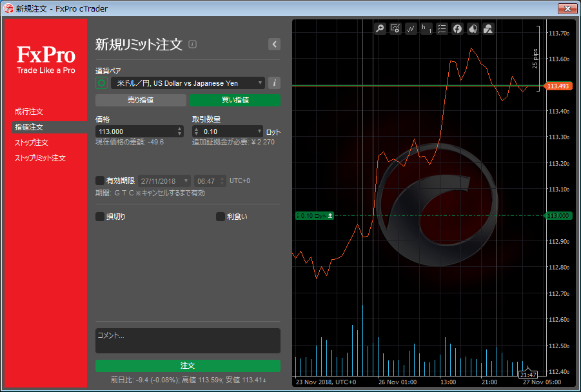Click the 23 Nov 2018, UTC+0 axis label

326,382
